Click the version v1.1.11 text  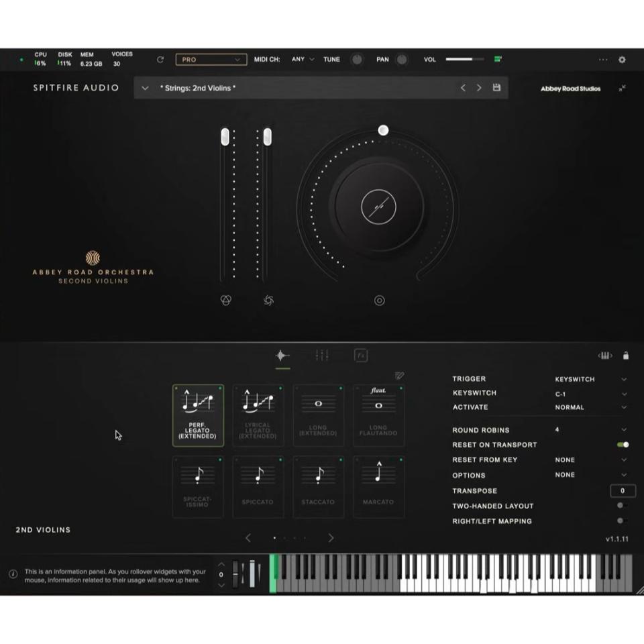(617, 539)
